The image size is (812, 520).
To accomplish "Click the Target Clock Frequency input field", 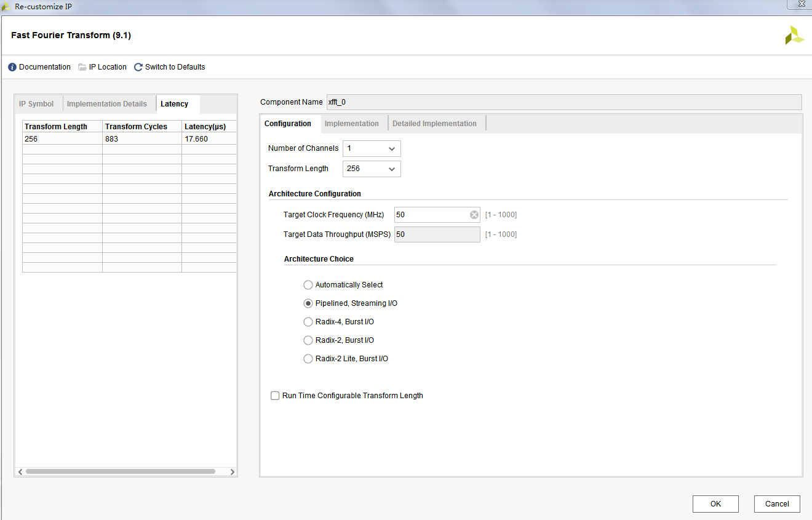I will [x=437, y=215].
